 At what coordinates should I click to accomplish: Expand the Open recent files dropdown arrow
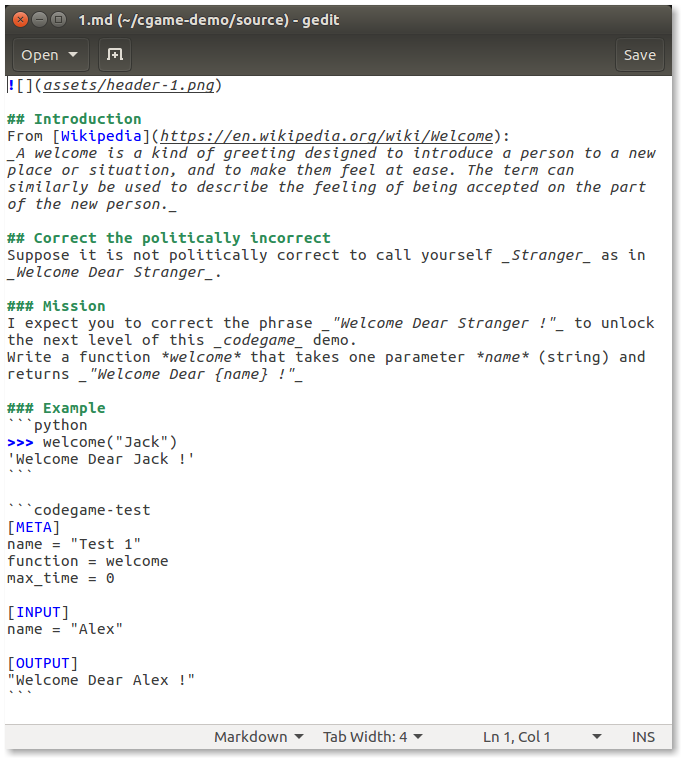point(73,55)
